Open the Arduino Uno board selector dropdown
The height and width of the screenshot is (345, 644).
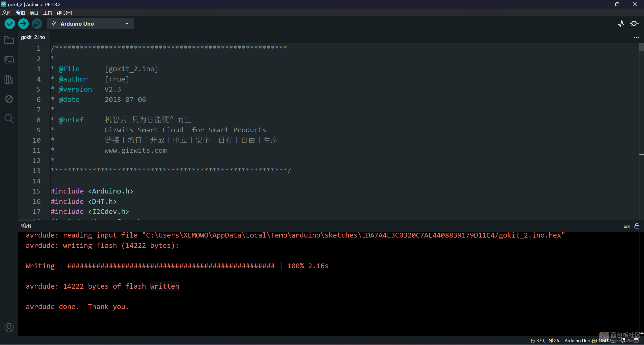tap(90, 24)
